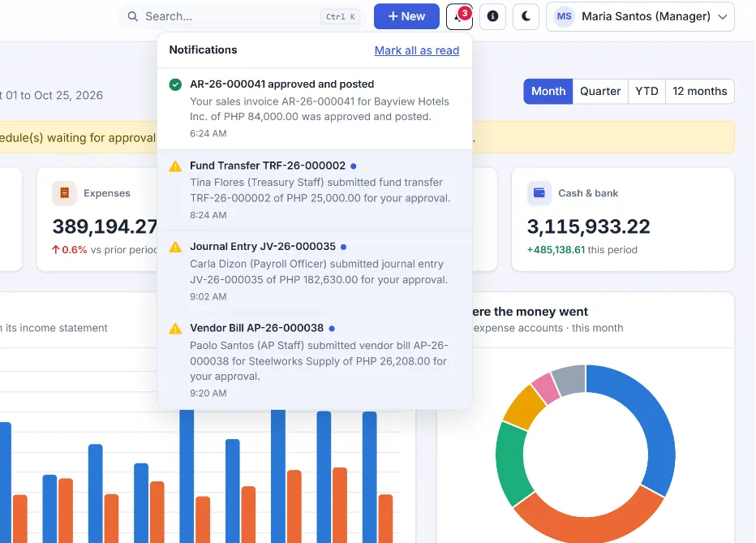Click warning icon beside Fund Transfer TRF-26-000002
This screenshot has height=543, width=756.
coord(175,166)
